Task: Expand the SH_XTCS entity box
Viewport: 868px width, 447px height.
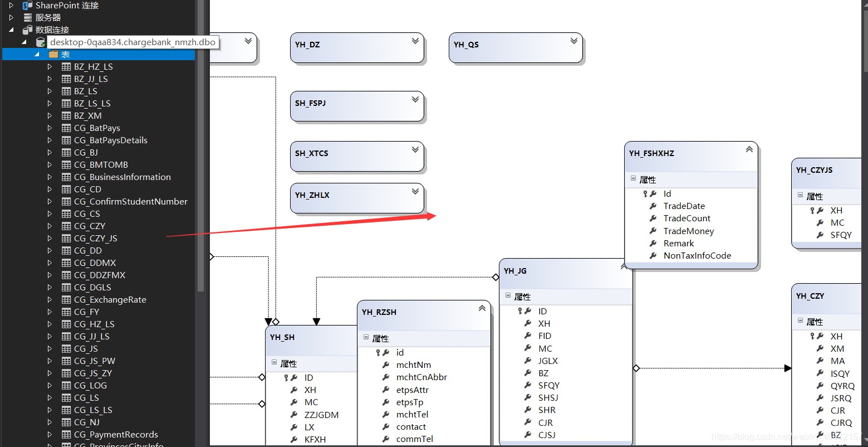Action: [415, 150]
